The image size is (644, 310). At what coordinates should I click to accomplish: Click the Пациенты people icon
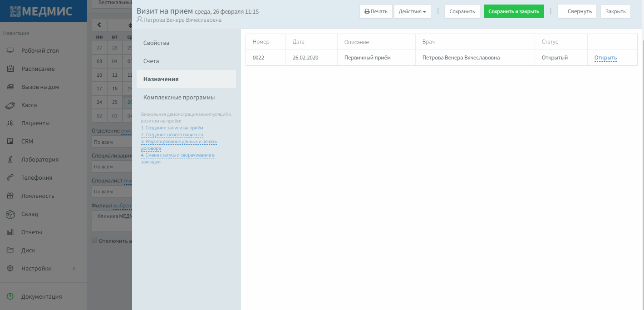[10, 123]
